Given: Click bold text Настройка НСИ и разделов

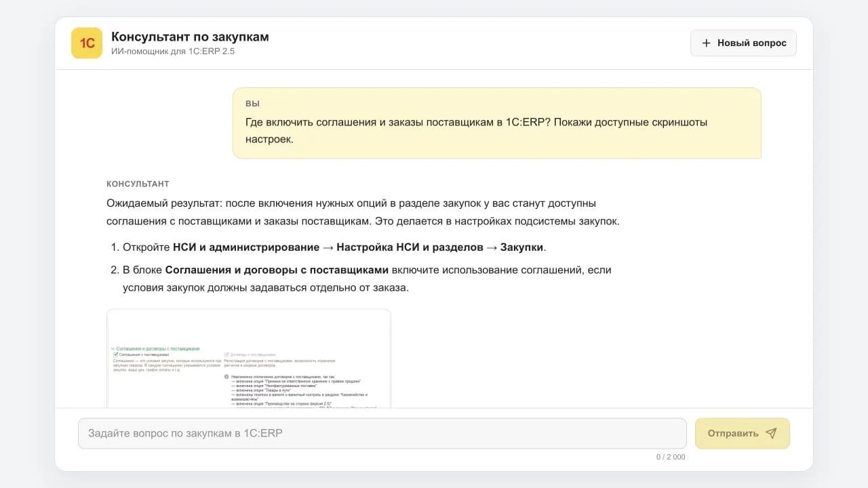Looking at the screenshot, I should 410,247.
